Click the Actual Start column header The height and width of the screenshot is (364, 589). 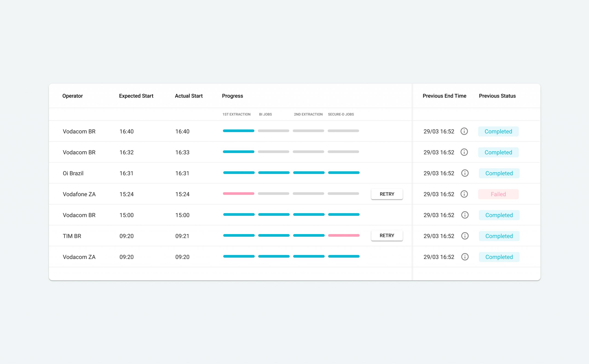point(189,96)
